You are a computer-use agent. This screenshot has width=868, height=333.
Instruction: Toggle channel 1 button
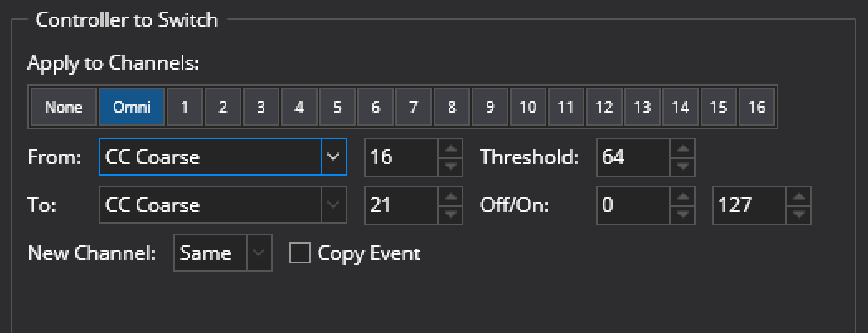pos(184,107)
